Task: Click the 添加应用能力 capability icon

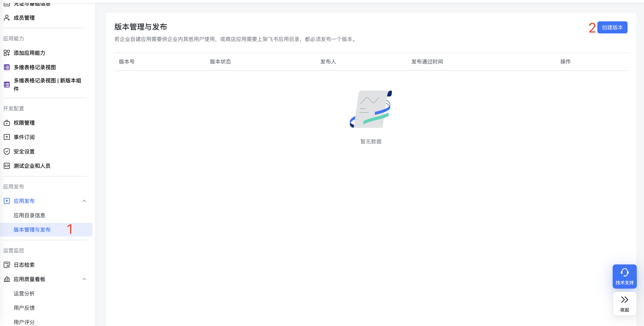Action: [6, 53]
